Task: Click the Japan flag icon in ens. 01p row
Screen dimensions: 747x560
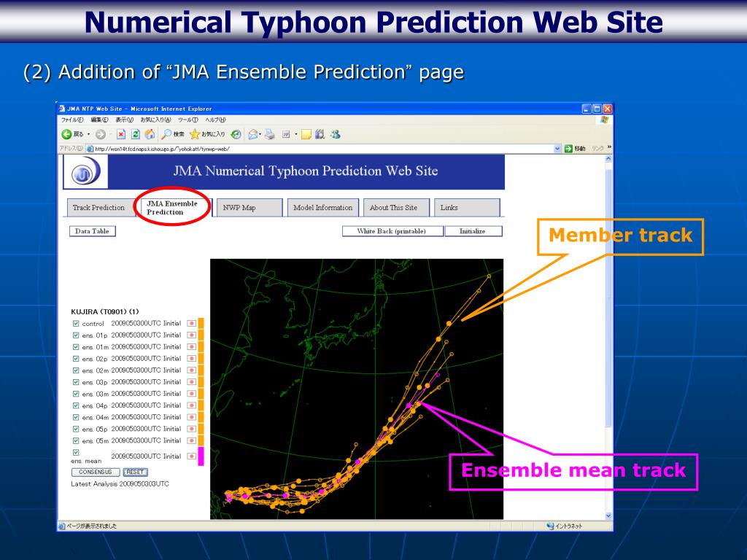Action: [192, 335]
